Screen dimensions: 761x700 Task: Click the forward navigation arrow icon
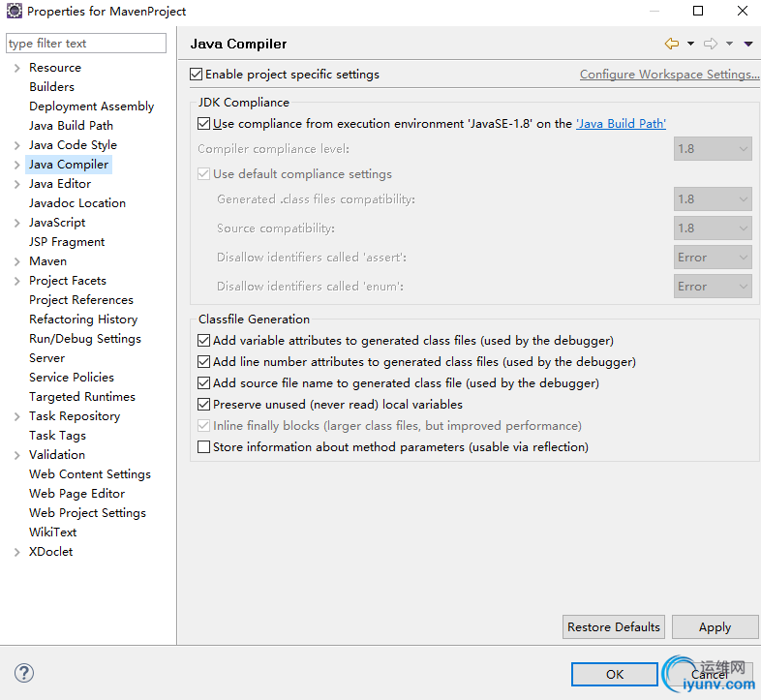click(711, 44)
